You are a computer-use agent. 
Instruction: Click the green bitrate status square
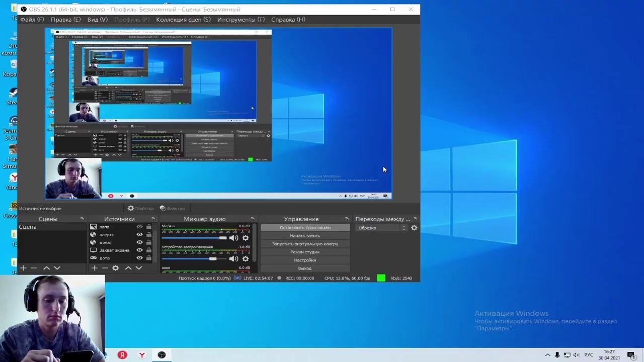click(381, 278)
